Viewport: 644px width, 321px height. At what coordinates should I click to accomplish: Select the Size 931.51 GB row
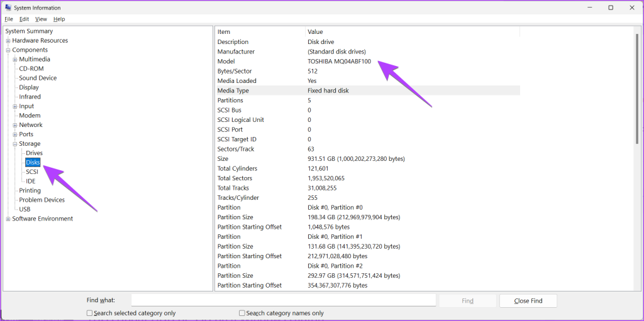pos(367,159)
